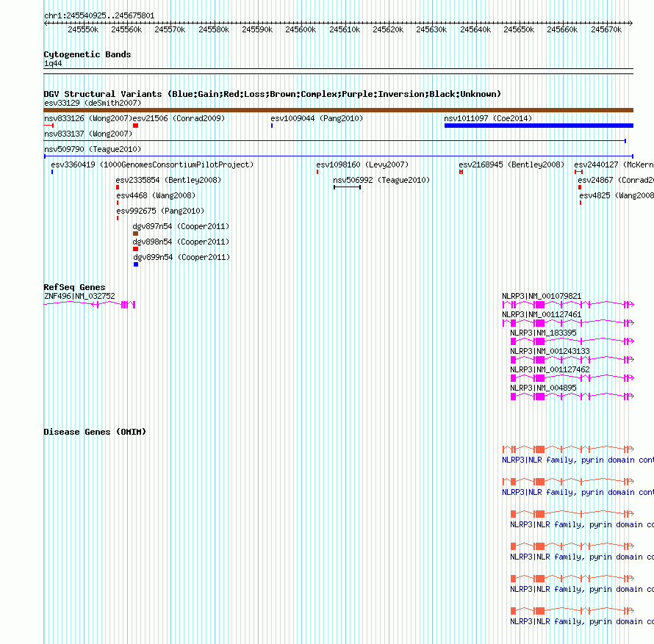Click the 245580k ruler coordinate
This screenshot has width=654, height=644.
(214, 29)
